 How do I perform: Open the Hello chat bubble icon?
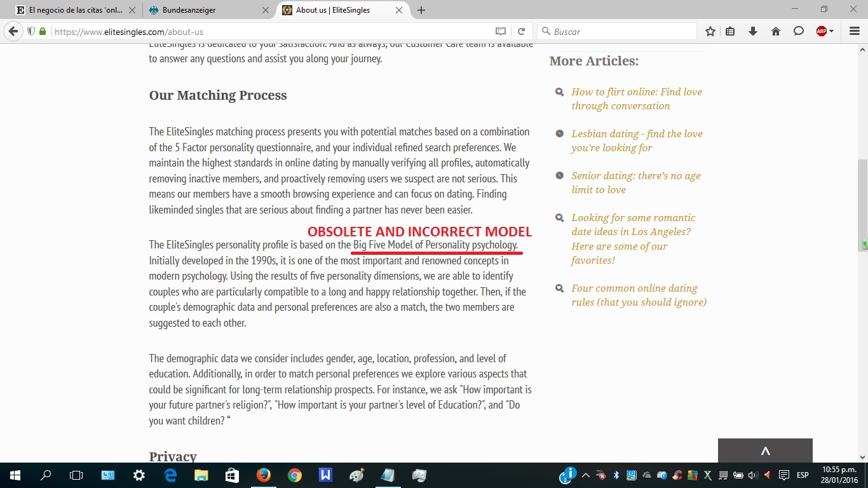tap(799, 31)
